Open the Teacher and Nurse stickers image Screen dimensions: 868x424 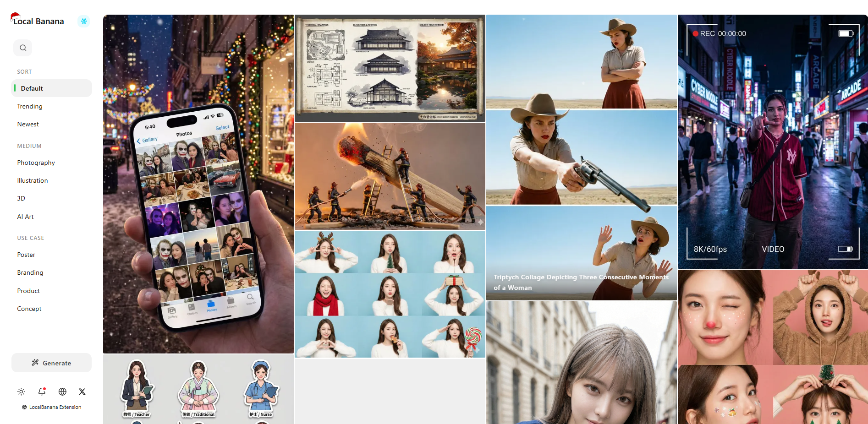pos(198,389)
